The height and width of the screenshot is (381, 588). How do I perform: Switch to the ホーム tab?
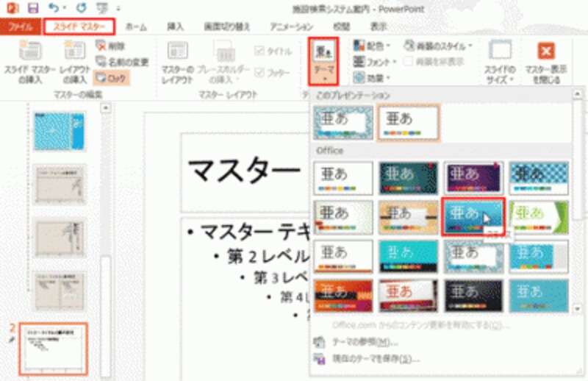click(136, 26)
